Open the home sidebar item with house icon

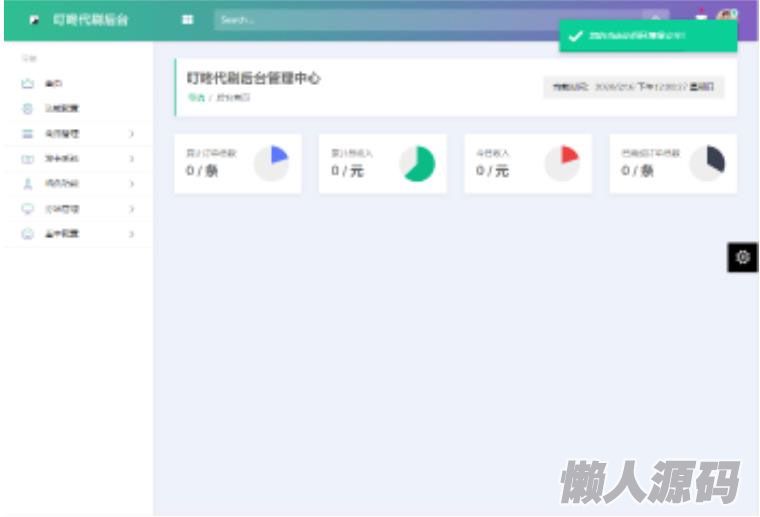pos(78,83)
